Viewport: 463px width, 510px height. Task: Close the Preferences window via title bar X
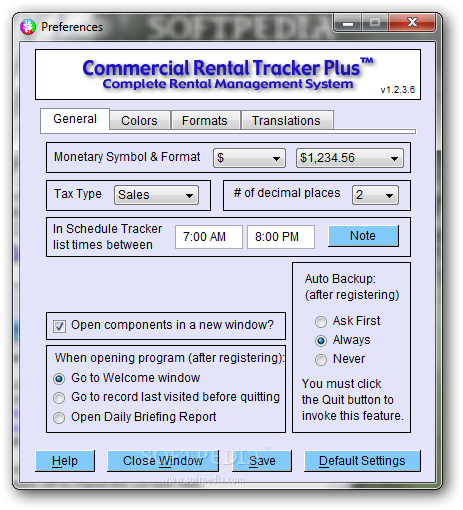pos(412,23)
